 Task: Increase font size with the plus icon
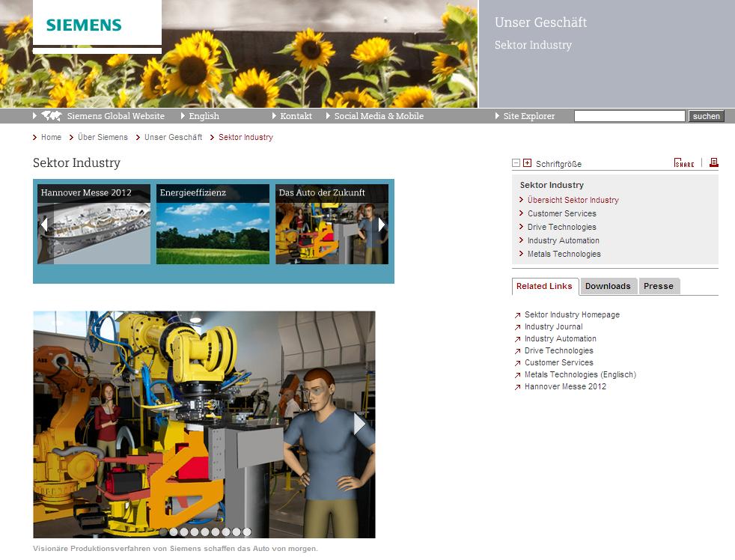tap(528, 163)
